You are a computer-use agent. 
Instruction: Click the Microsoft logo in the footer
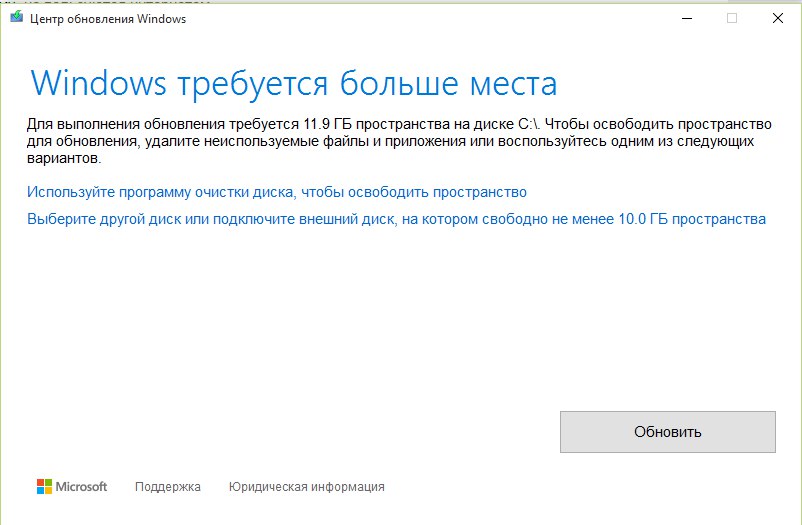point(72,486)
